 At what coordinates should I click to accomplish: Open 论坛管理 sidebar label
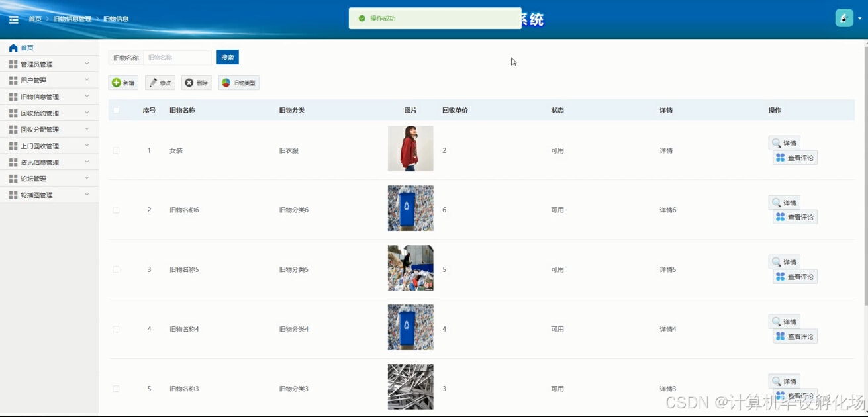[34, 179]
